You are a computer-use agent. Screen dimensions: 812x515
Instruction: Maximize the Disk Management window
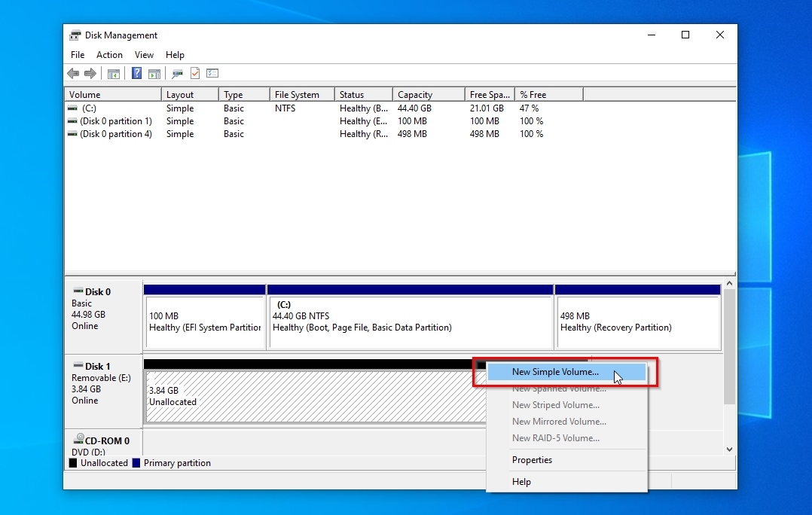click(685, 35)
